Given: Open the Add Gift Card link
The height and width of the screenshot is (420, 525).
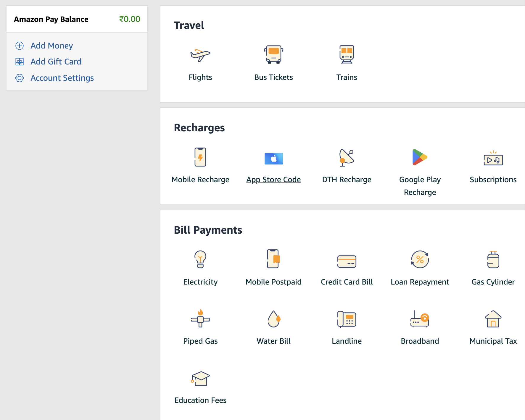Looking at the screenshot, I should click(56, 62).
